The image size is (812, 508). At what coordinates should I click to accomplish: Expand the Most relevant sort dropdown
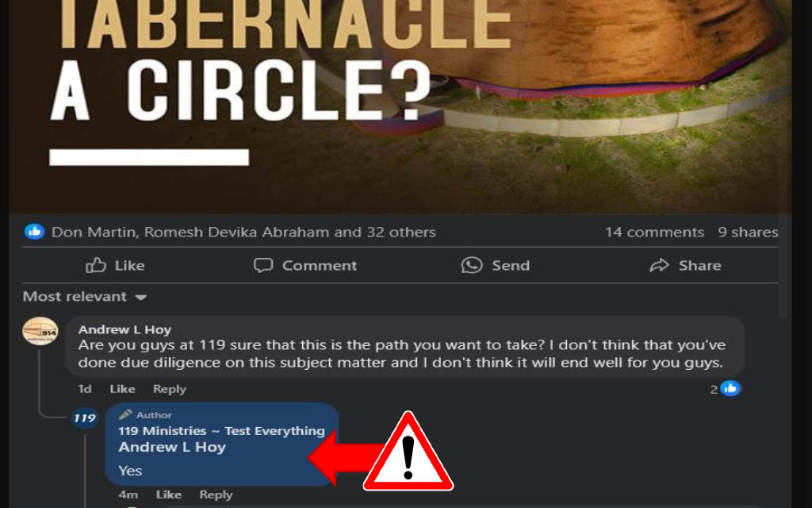(x=85, y=297)
